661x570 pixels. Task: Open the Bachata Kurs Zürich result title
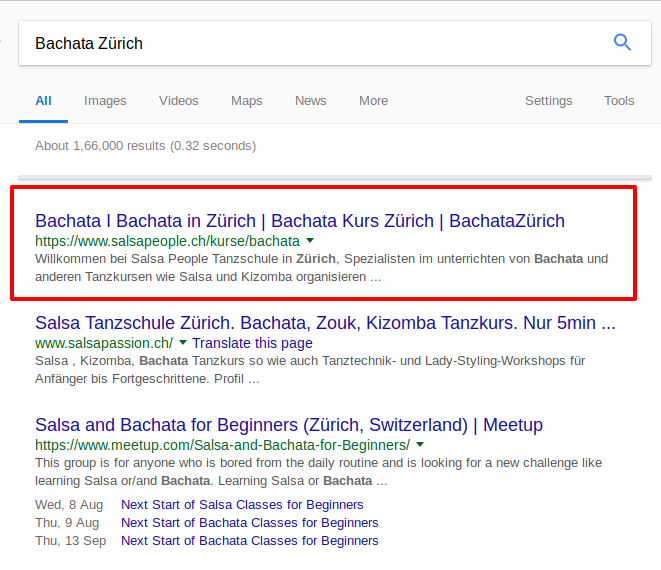[x=299, y=221]
